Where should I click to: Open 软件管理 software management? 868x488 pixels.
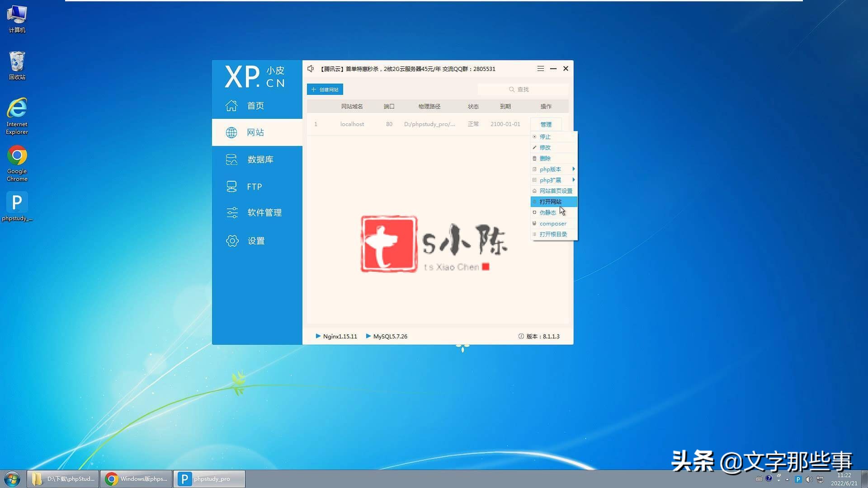coord(264,212)
